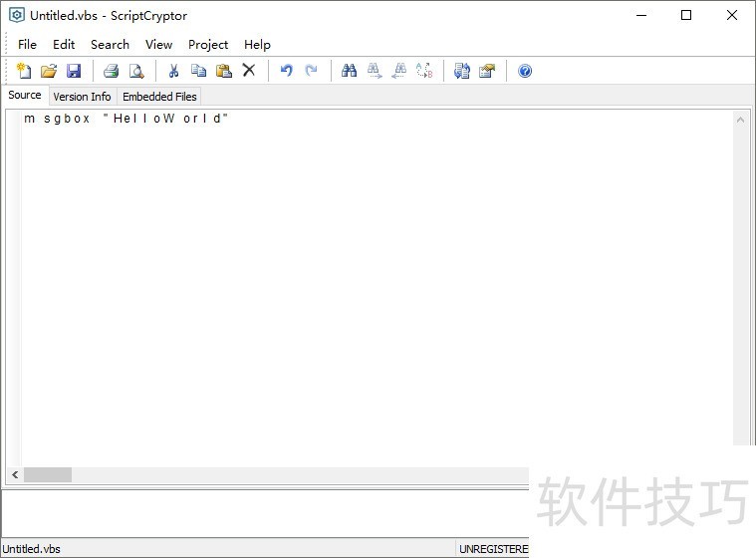Screen dimensions: 756x558
Task: Open project options icon
Action: coord(487,71)
